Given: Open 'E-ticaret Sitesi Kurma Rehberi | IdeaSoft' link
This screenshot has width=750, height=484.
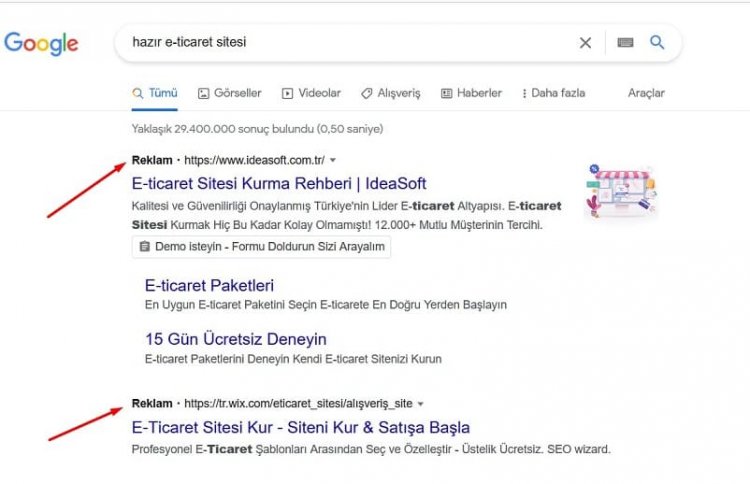Looking at the screenshot, I should pyautogui.click(x=279, y=184).
